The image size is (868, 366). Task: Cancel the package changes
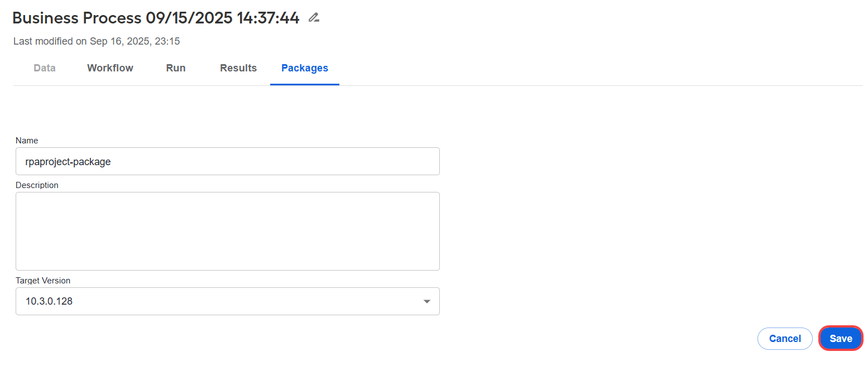785,339
